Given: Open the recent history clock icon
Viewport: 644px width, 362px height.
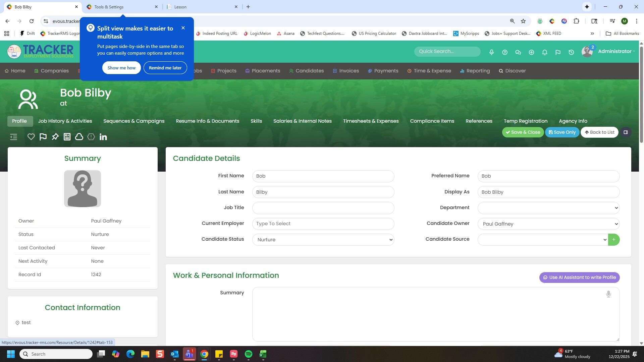Looking at the screenshot, I should (x=571, y=52).
